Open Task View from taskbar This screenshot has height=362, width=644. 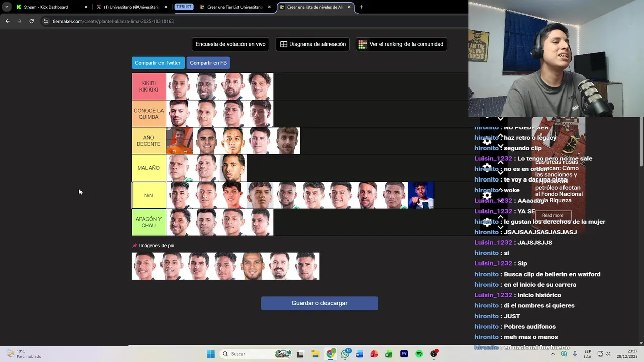300,354
